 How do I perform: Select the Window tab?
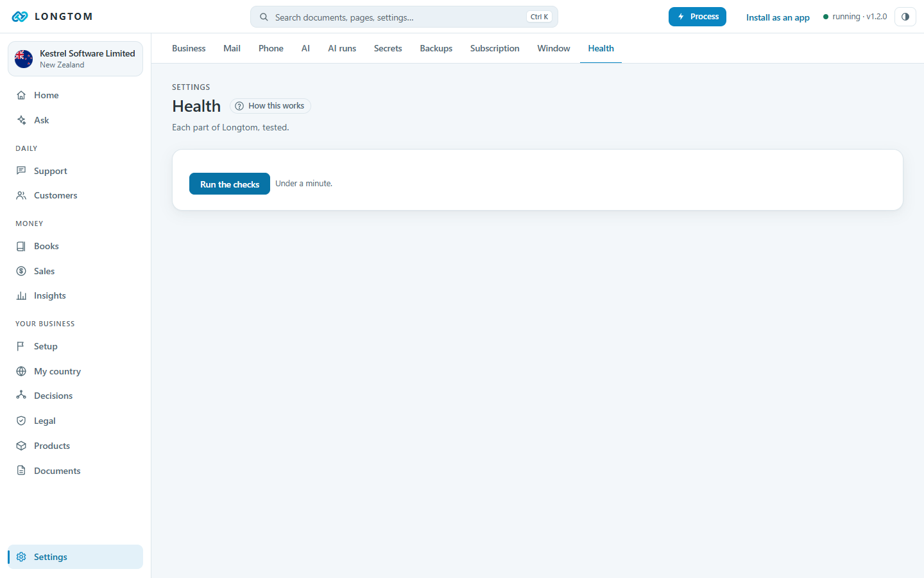pos(554,48)
